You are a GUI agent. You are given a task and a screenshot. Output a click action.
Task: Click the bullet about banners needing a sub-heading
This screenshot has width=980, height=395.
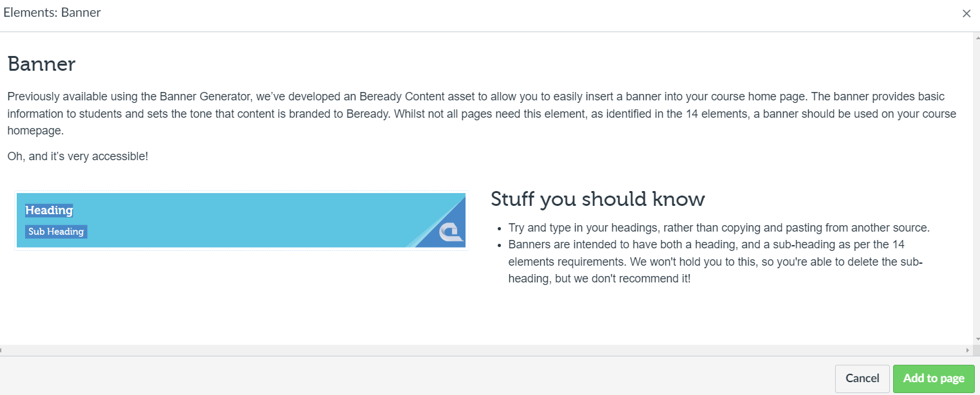(715, 262)
